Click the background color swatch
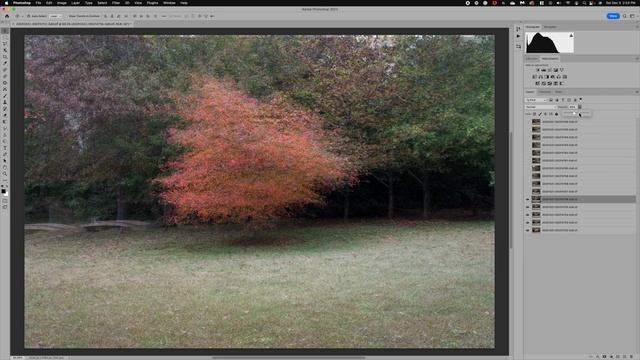 click(x=6, y=193)
